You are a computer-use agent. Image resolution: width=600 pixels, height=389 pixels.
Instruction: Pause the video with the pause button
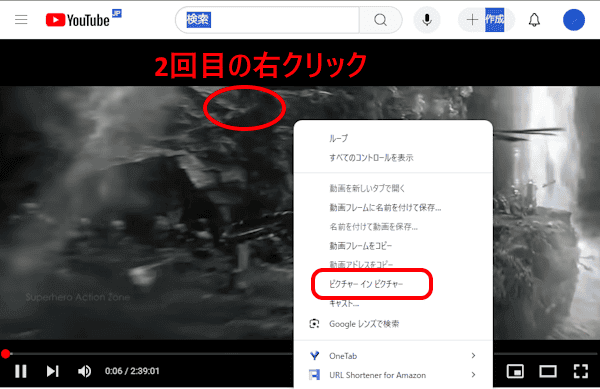coord(21,371)
